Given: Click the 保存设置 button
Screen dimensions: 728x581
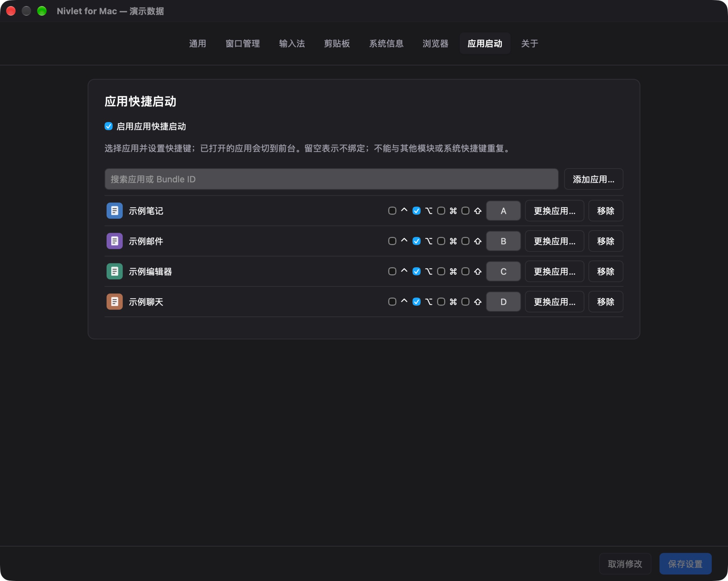Looking at the screenshot, I should click(685, 563).
